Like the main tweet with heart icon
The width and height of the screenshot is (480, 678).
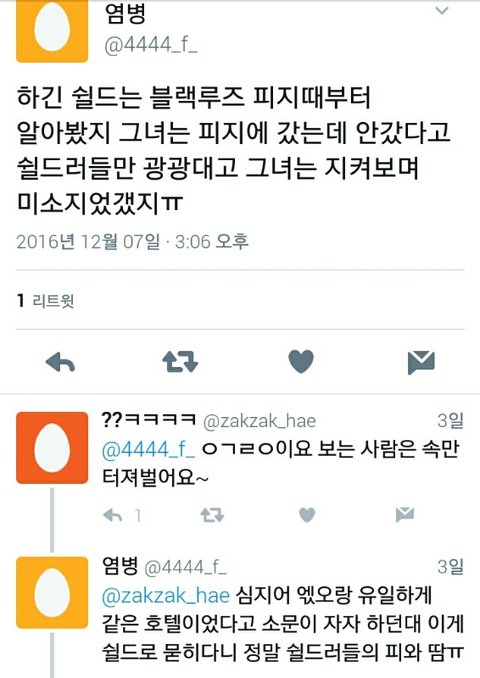tap(301, 361)
